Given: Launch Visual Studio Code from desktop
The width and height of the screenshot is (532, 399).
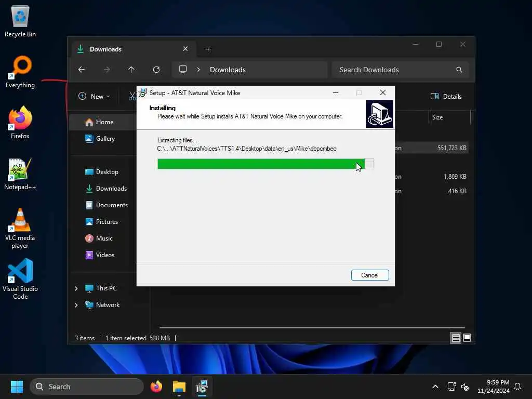Looking at the screenshot, I should (20, 279).
